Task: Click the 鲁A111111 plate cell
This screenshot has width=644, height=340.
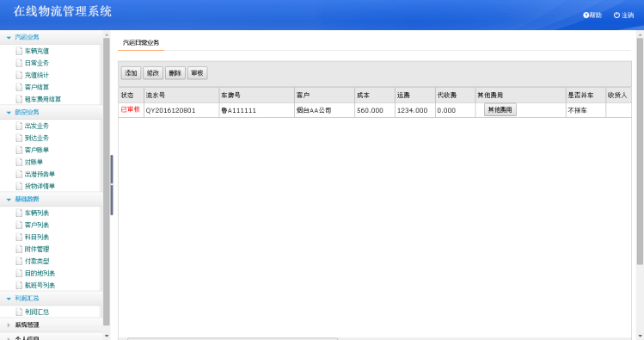Action: [x=257, y=110]
